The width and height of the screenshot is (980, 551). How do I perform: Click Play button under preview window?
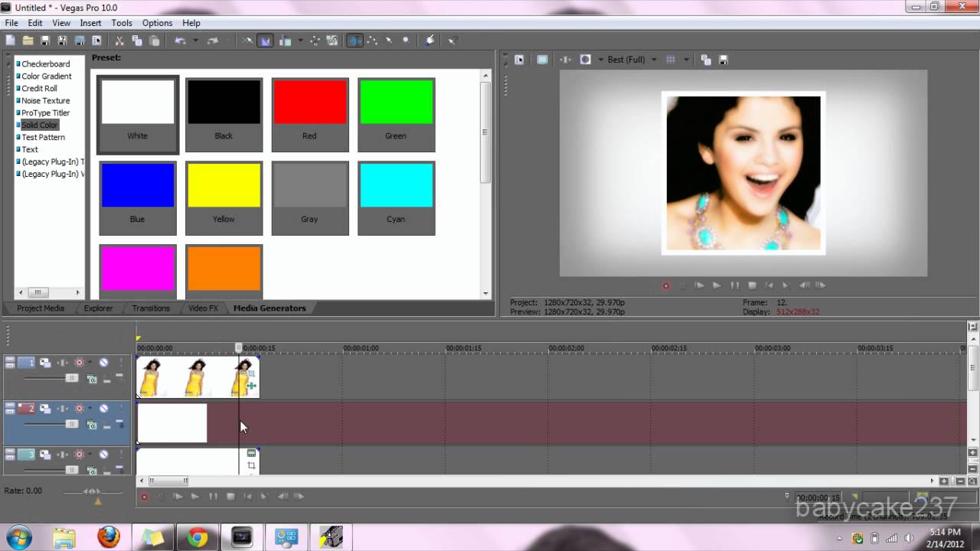717,285
